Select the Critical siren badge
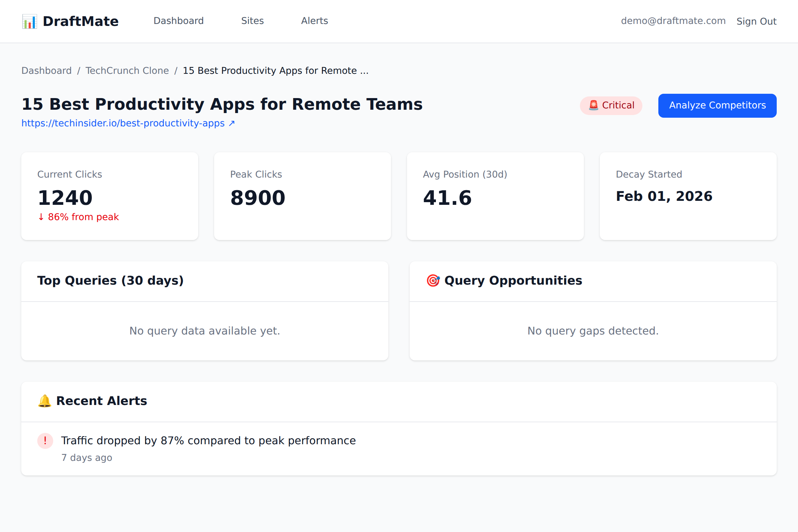Screen dimensions: 798x532 pos(593,105)
